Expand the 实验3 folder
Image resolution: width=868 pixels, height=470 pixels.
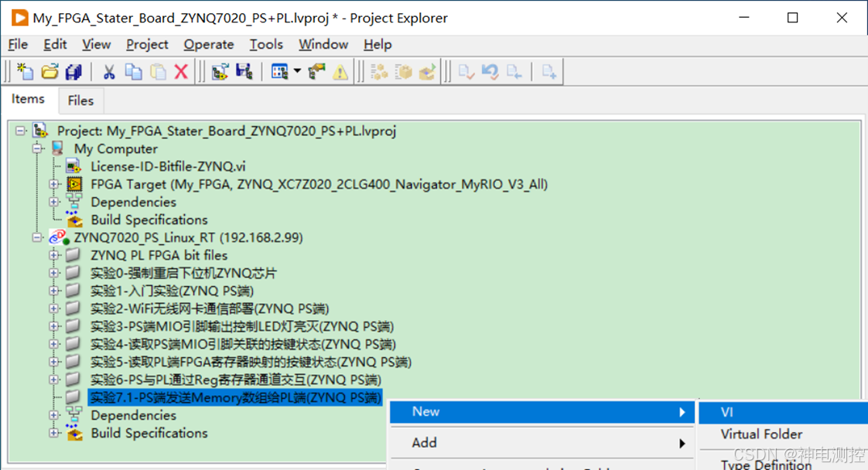point(53,326)
